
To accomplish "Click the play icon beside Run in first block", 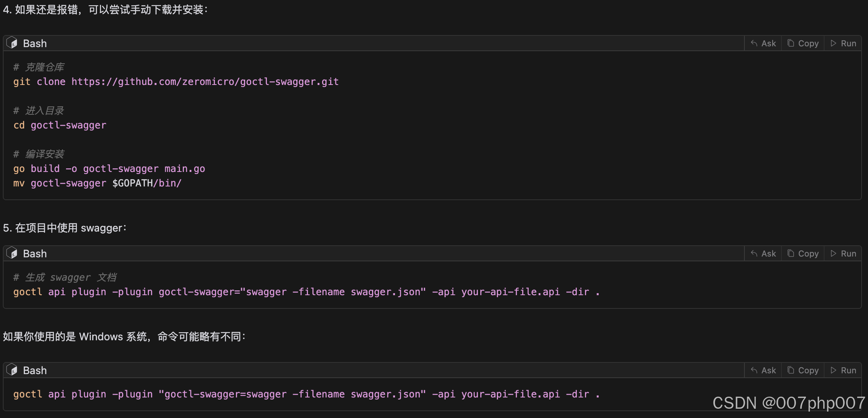I will pos(834,43).
